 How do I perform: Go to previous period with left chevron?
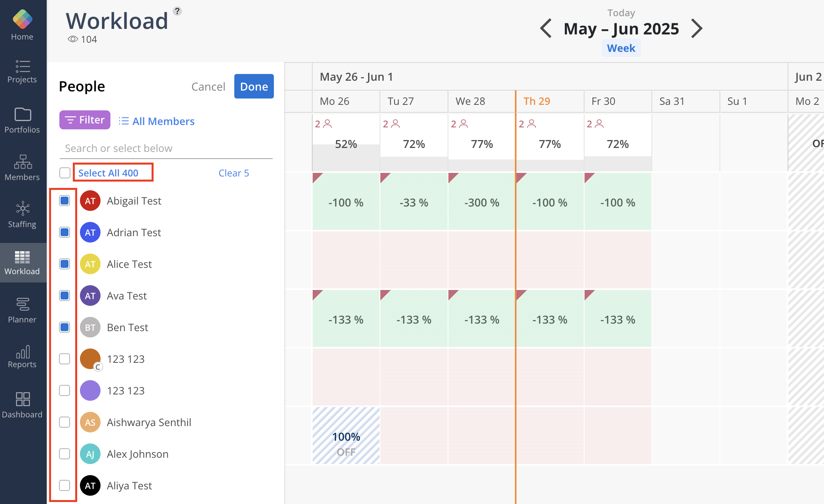tap(546, 28)
